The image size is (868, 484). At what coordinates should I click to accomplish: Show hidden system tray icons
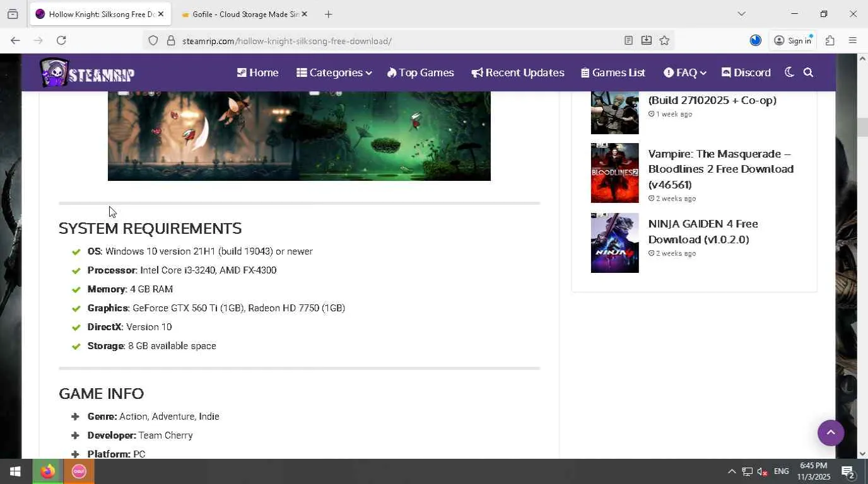pos(732,471)
